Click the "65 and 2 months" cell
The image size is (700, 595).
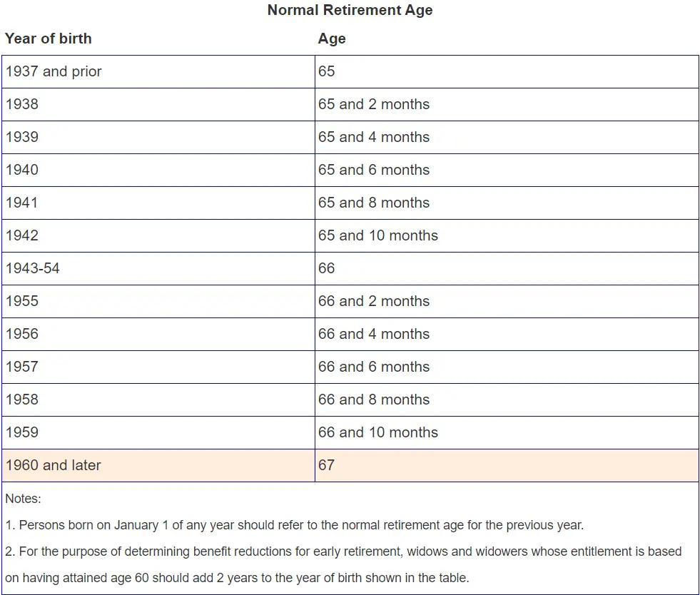(x=374, y=104)
